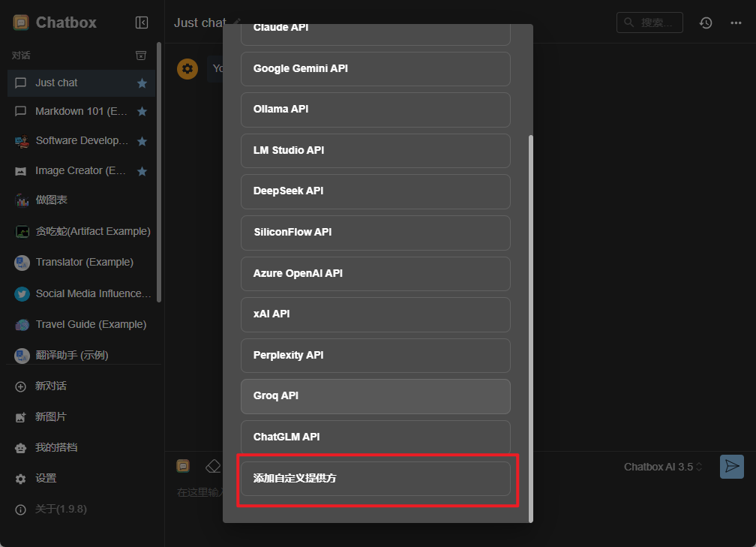Click the Social Media Influencer Twitter icon
The height and width of the screenshot is (547, 756).
point(22,294)
